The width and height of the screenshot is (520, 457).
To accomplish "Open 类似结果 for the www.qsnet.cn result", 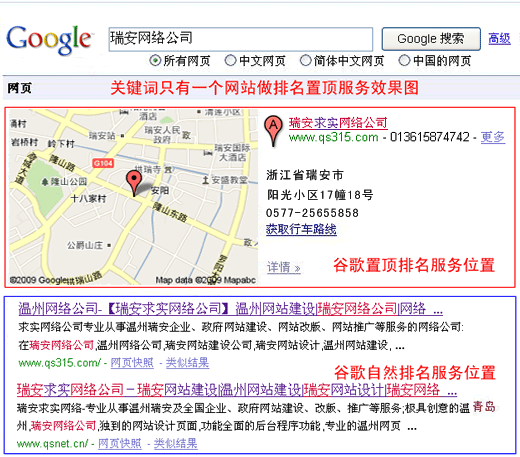I will [175, 444].
